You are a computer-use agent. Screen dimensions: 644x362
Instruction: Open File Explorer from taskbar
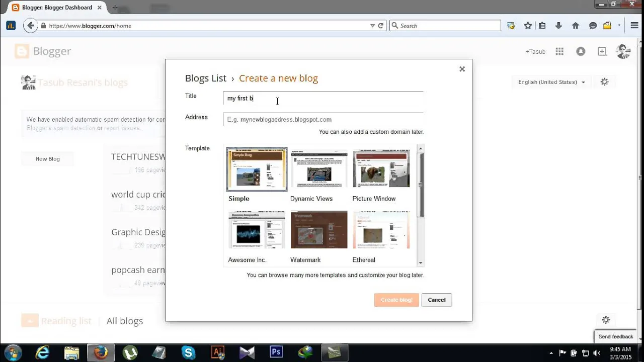click(x=71, y=352)
